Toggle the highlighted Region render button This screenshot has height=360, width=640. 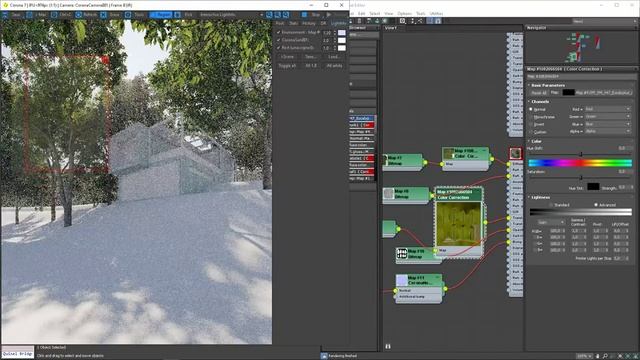click(161, 15)
